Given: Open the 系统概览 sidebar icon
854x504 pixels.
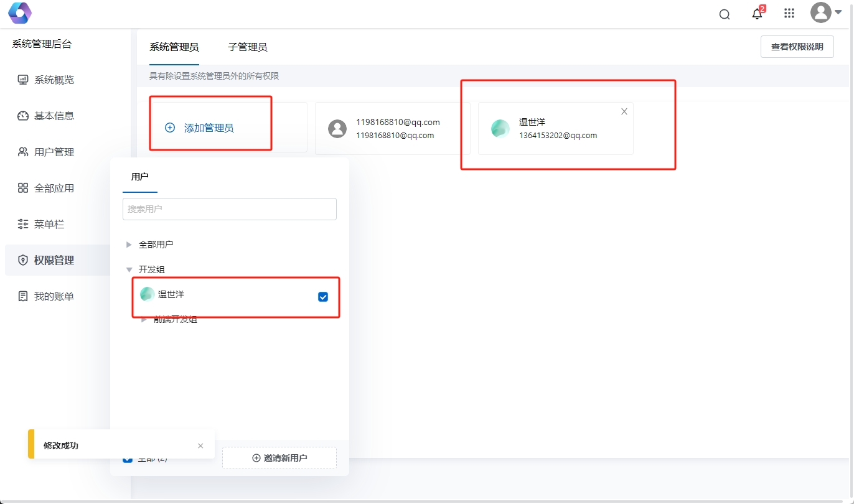Looking at the screenshot, I should tap(21, 80).
